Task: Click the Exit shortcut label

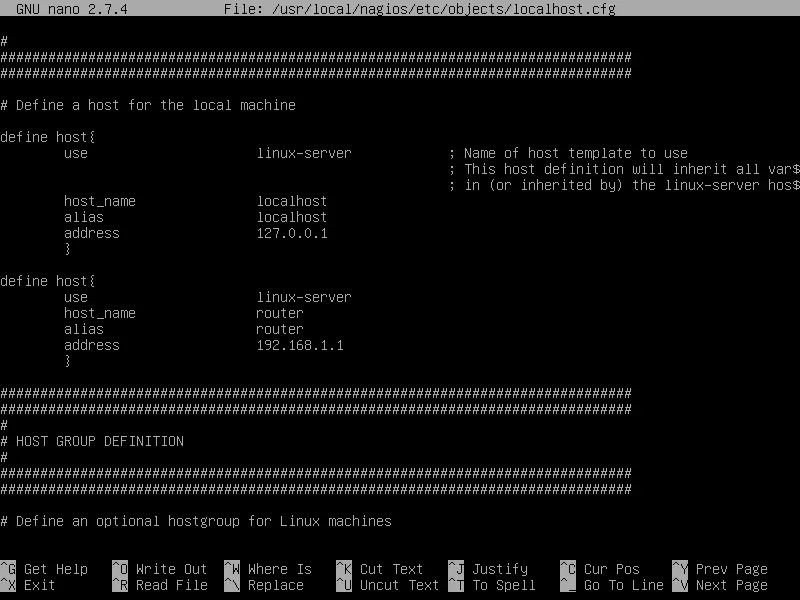Action: click(39, 585)
